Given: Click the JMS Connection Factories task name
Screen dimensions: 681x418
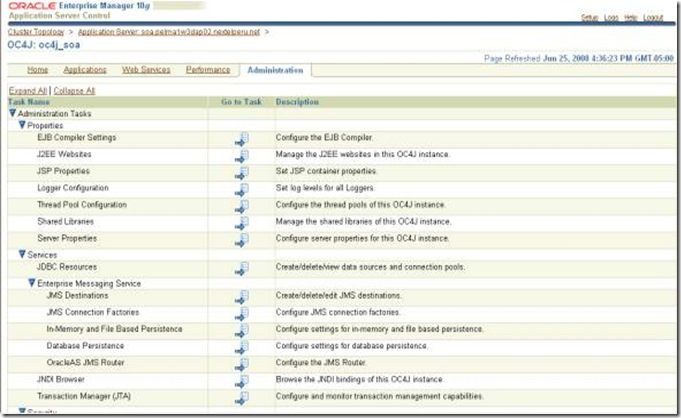Looking at the screenshot, I should 93,312.
